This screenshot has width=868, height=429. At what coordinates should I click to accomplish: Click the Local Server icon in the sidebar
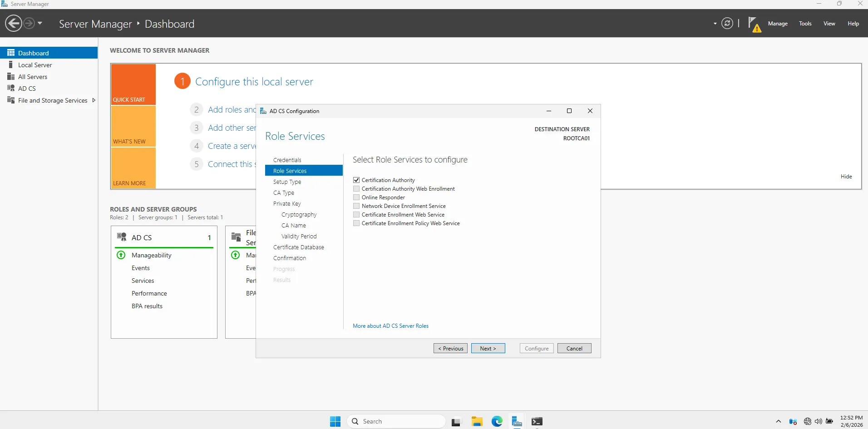coord(11,64)
